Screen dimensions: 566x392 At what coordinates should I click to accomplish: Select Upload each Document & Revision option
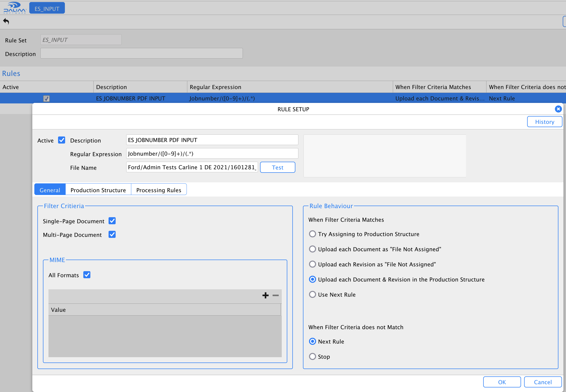click(x=313, y=279)
